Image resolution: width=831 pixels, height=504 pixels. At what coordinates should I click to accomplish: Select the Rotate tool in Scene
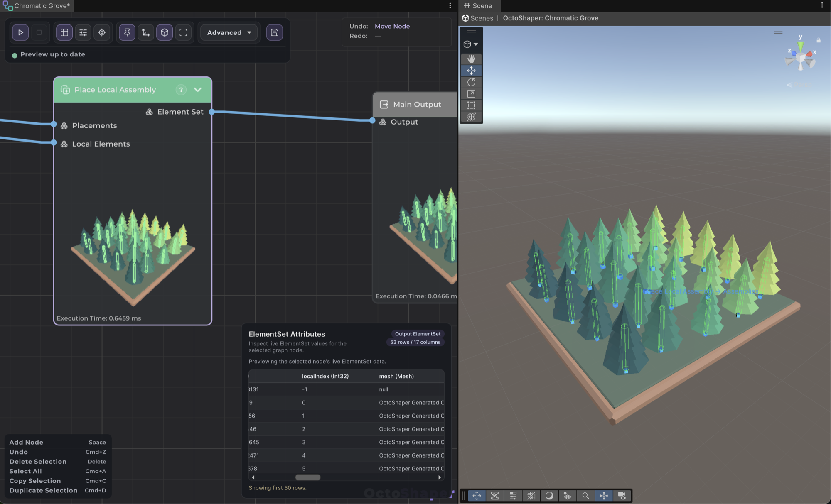click(x=471, y=82)
